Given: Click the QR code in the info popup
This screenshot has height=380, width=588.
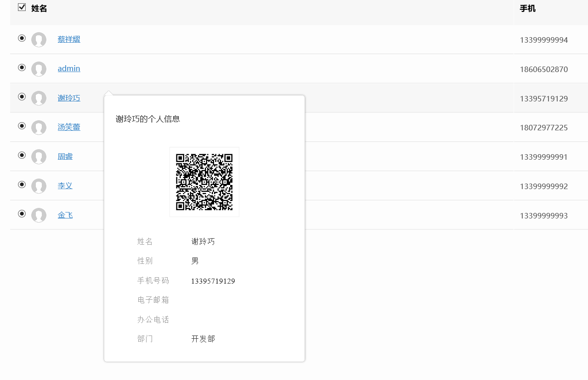Looking at the screenshot, I should pyautogui.click(x=204, y=182).
